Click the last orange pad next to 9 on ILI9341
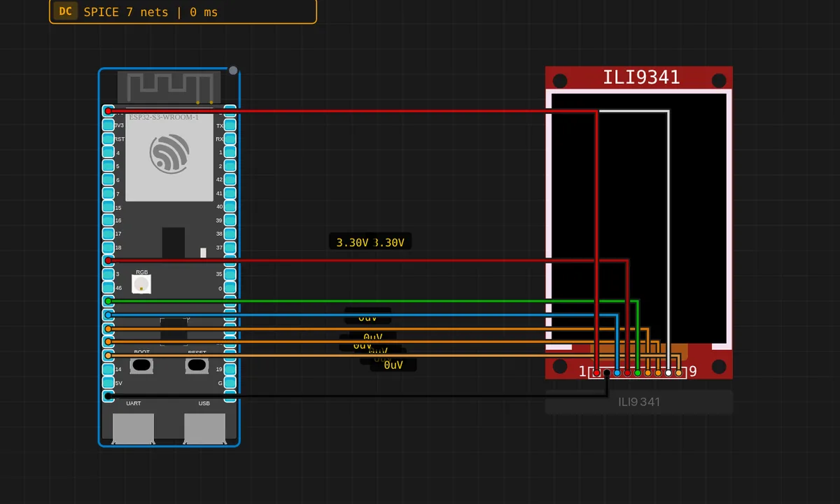Image resolution: width=840 pixels, height=504 pixels. [678, 373]
